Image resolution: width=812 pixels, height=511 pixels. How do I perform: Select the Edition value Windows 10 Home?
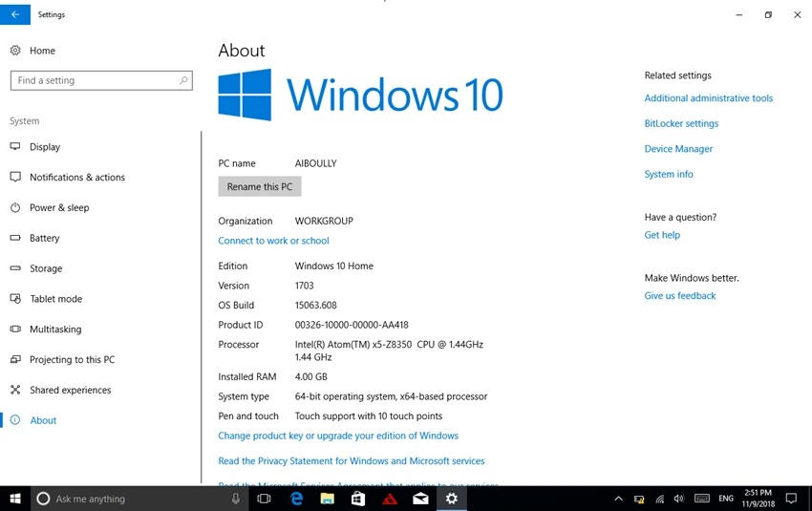coord(334,266)
